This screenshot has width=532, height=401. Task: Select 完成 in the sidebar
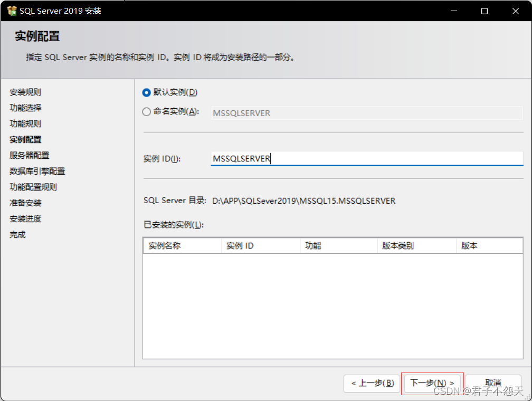(17, 234)
